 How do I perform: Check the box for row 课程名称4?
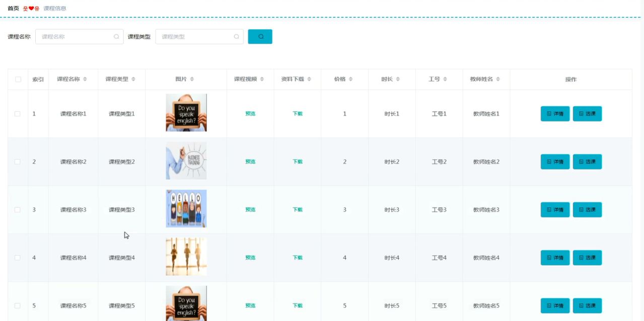tap(18, 258)
